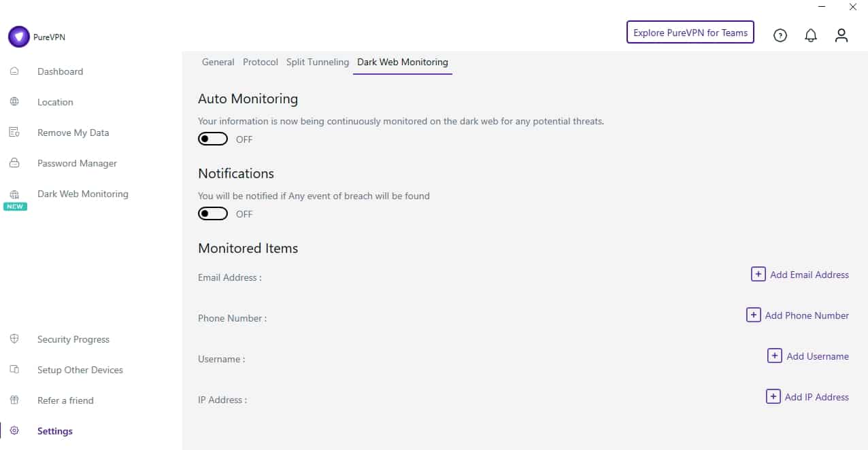Image resolution: width=868 pixels, height=450 pixels.
Task: Open Refer a friend sidebar item
Action: [x=65, y=400]
